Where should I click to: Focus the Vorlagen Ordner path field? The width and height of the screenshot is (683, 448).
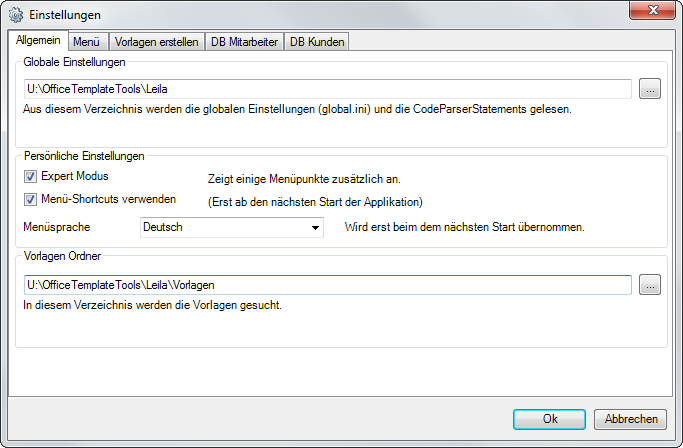pyautogui.click(x=327, y=286)
